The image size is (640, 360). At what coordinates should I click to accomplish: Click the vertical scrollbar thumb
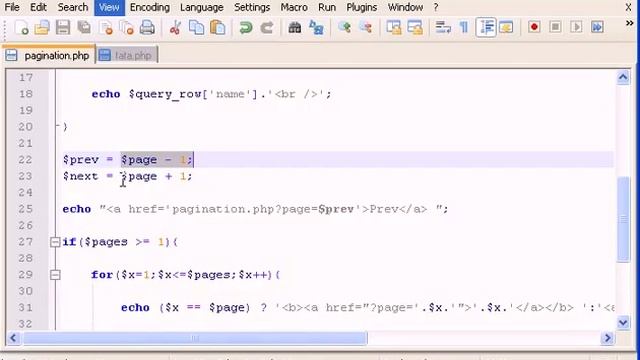click(x=623, y=219)
